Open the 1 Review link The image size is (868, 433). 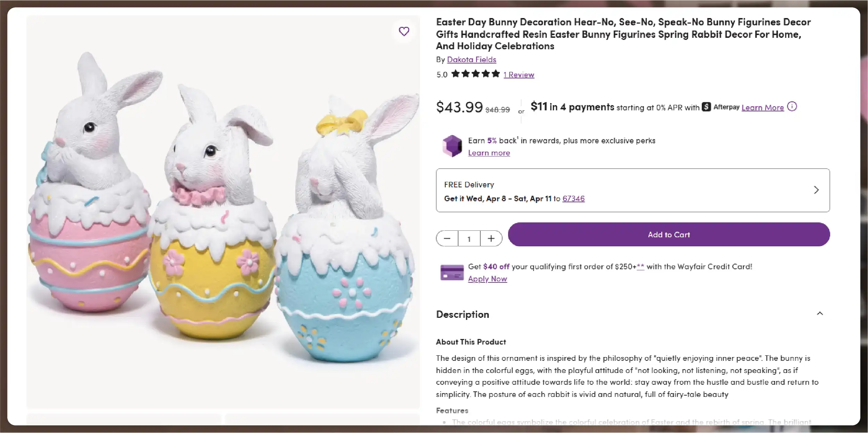pos(519,75)
